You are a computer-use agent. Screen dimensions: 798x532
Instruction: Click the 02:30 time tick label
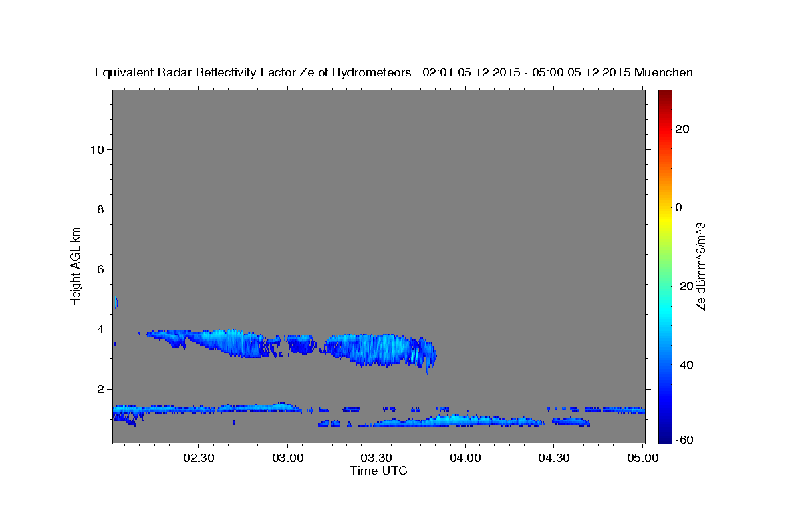[x=198, y=458]
